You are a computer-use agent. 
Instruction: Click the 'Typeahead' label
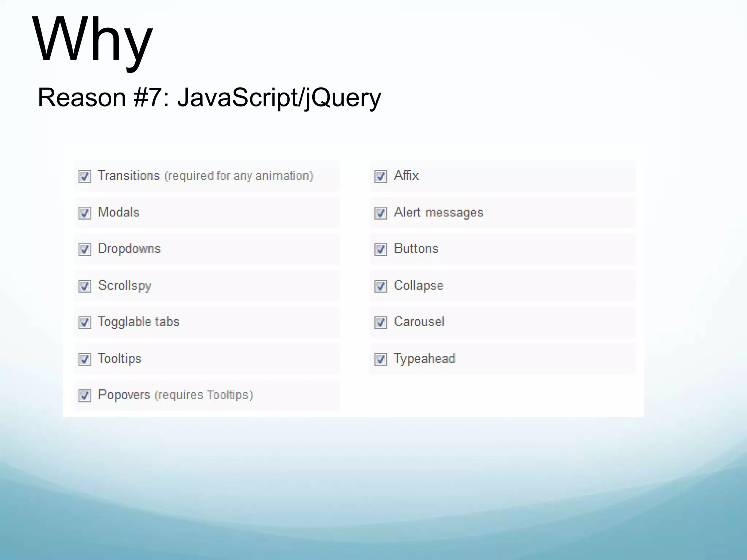pos(425,358)
